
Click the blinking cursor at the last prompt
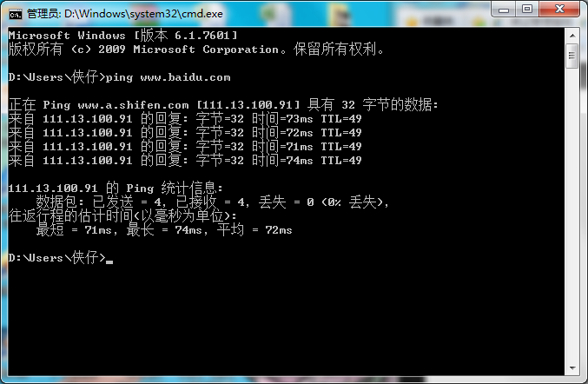coord(109,262)
